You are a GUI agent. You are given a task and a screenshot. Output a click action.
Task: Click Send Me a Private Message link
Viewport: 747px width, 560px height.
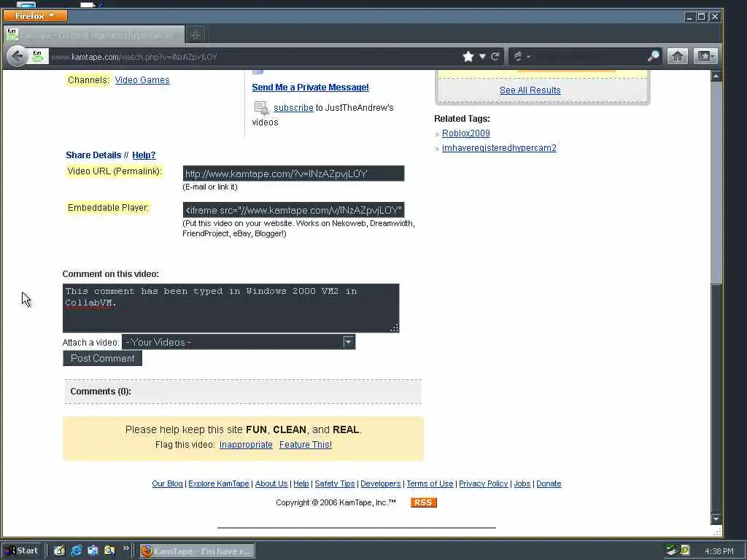click(310, 87)
